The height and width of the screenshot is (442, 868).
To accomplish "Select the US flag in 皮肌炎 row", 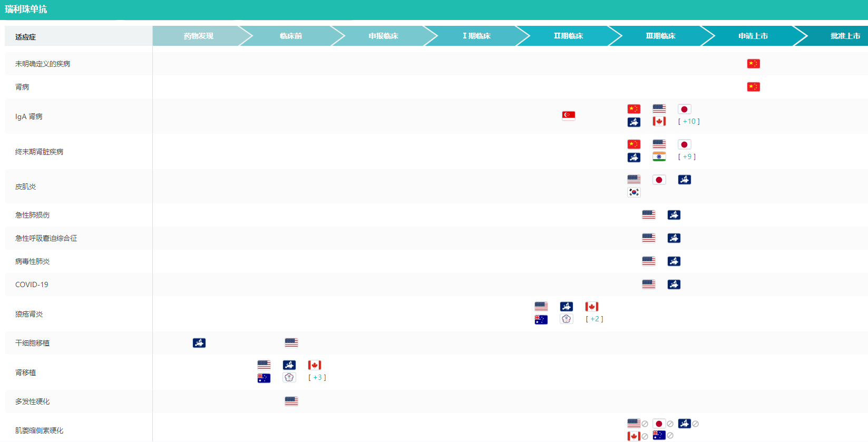I will 634,180.
